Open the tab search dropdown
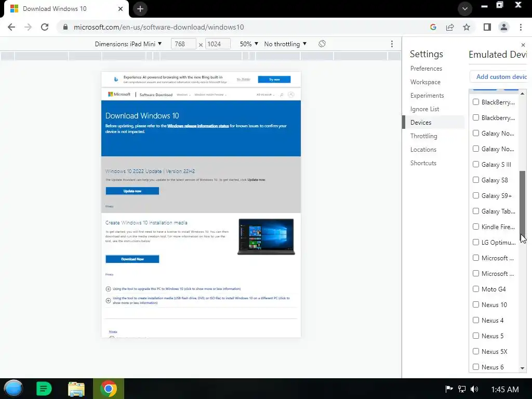This screenshot has width=532, height=399. click(x=465, y=9)
